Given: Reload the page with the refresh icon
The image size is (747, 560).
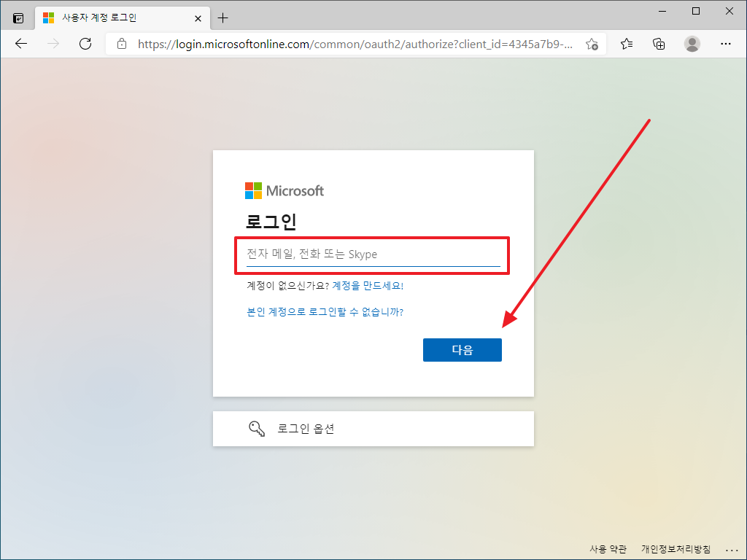Looking at the screenshot, I should coord(85,44).
